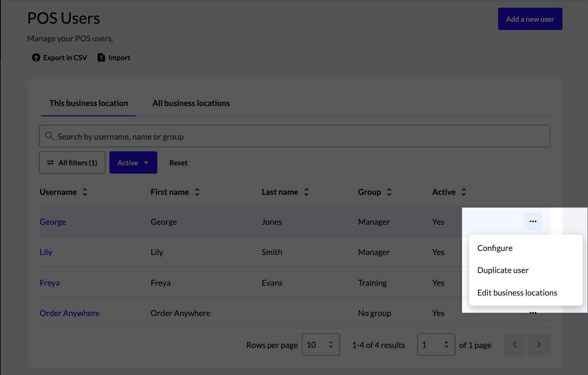Select Configure from the context menu
Image resolution: width=588 pixels, height=375 pixels.
[x=495, y=248]
